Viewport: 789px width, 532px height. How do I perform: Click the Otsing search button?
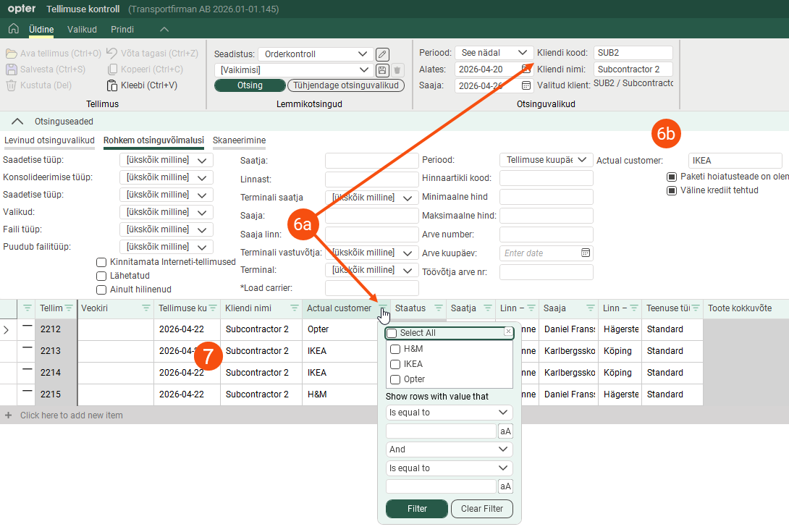click(x=250, y=85)
